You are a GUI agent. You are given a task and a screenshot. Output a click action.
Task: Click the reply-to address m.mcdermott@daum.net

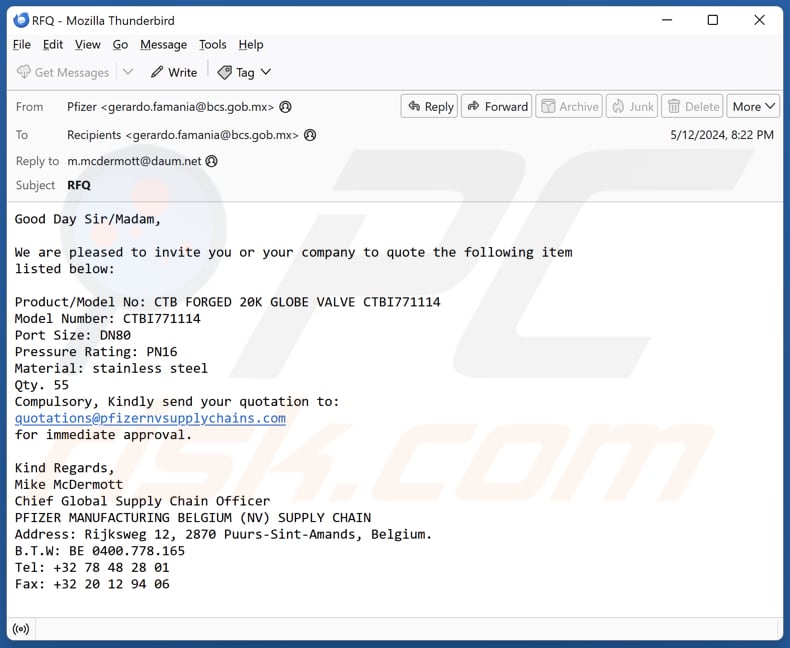pyautogui.click(x=134, y=161)
